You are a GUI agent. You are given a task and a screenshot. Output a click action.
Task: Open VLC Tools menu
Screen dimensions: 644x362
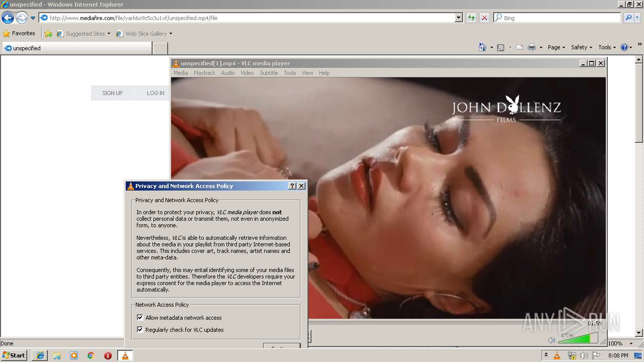click(290, 73)
